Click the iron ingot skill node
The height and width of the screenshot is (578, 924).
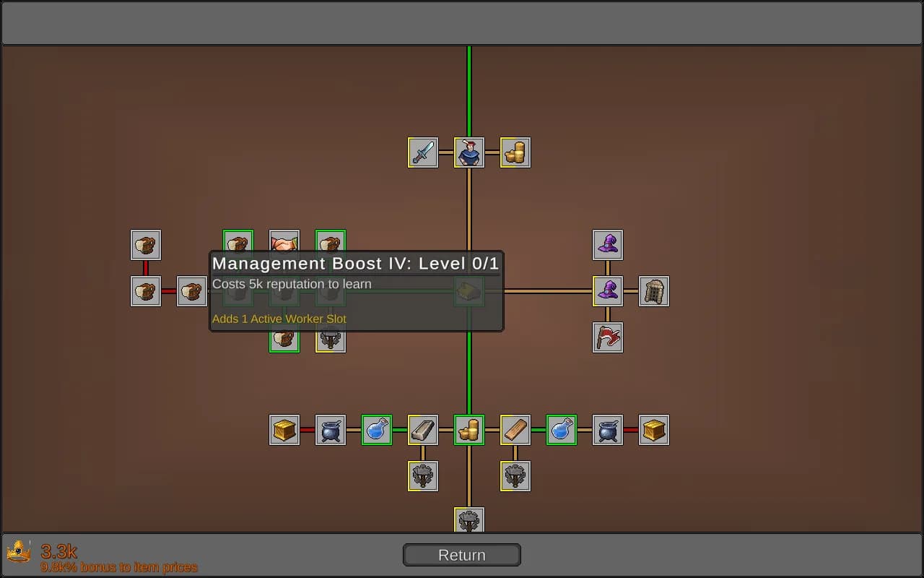[423, 430]
